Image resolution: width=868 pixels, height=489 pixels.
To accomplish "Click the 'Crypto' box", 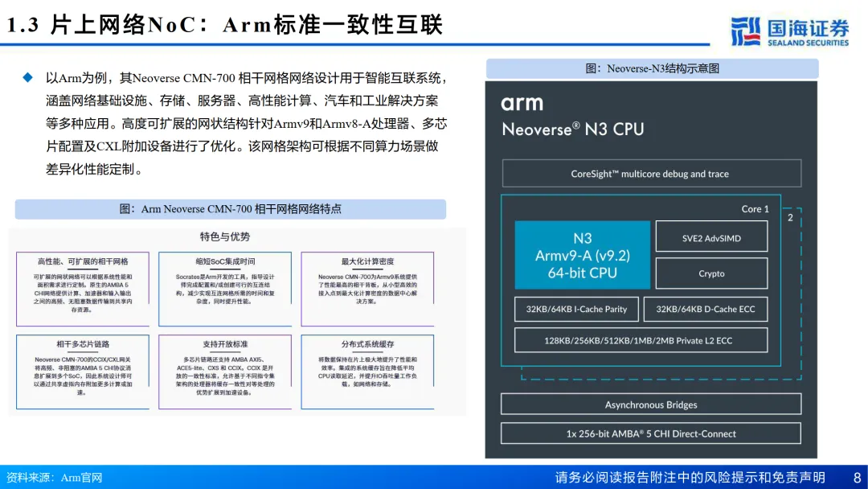I will tap(711, 273).
